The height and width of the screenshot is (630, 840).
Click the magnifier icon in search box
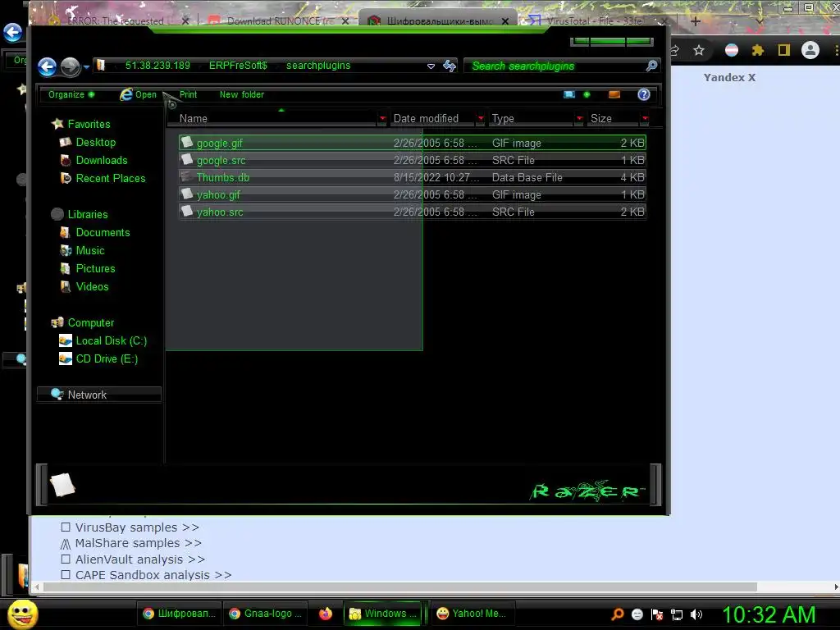(651, 66)
